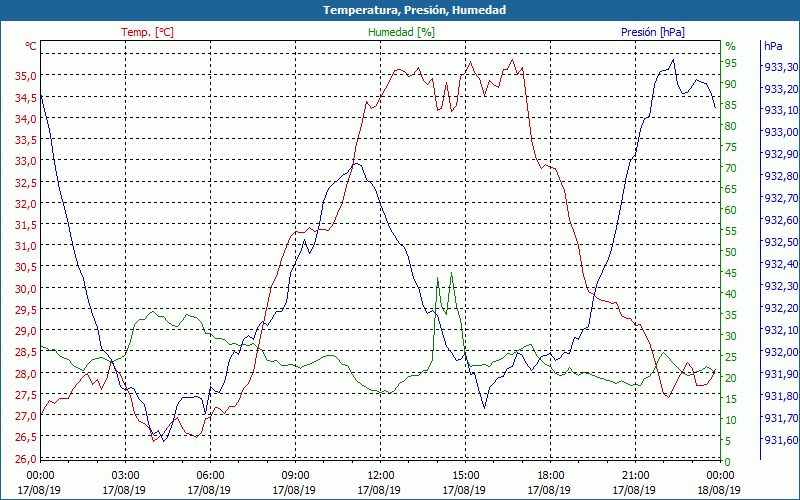Click 32,5 on the temperature axis
Image resolution: width=800 pixels, height=500 pixels.
(25, 183)
